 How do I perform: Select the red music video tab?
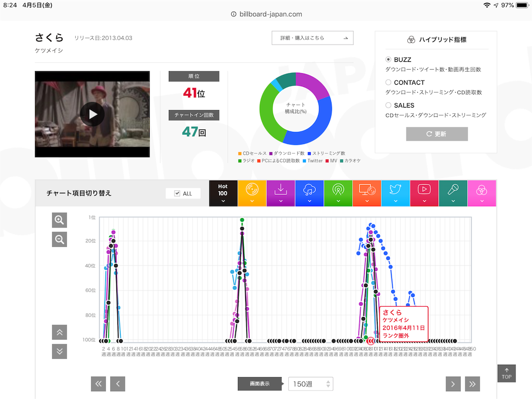coord(424,193)
